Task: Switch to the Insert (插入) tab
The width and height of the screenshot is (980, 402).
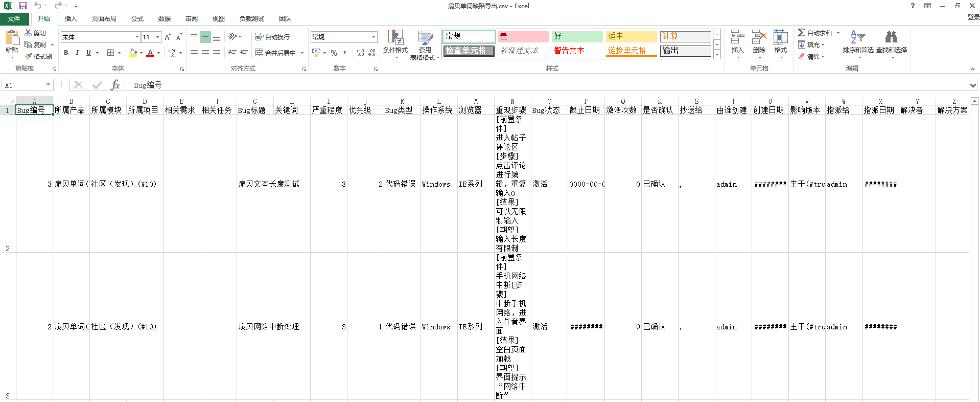Action: pyautogui.click(x=71, y=19)
